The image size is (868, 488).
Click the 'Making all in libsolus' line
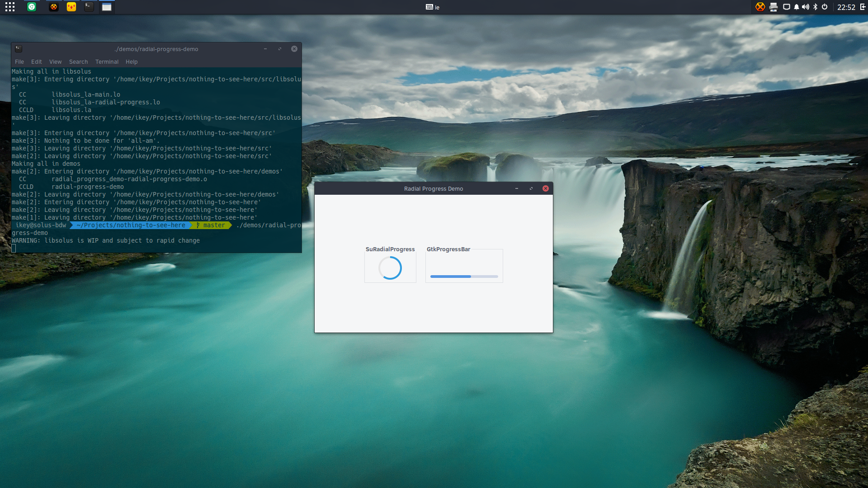[52, 71]
